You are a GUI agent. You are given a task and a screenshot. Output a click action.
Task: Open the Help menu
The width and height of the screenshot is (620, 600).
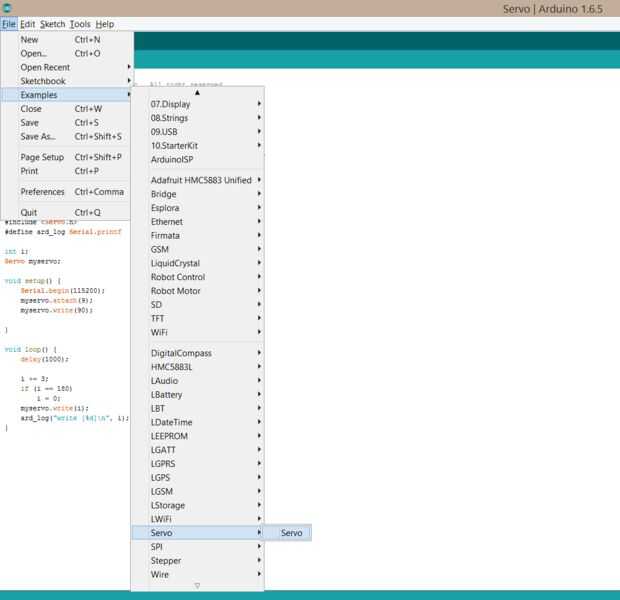pos(105,24)
